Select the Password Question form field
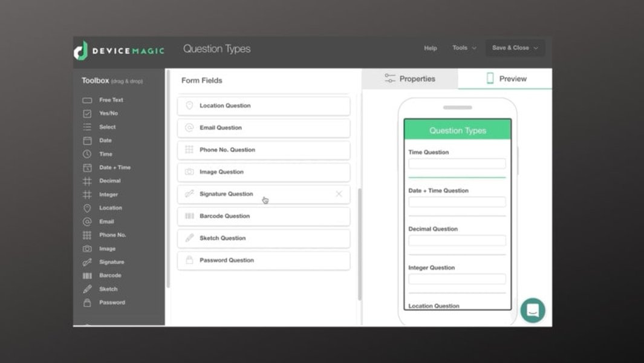 click(x=264, y=260)
